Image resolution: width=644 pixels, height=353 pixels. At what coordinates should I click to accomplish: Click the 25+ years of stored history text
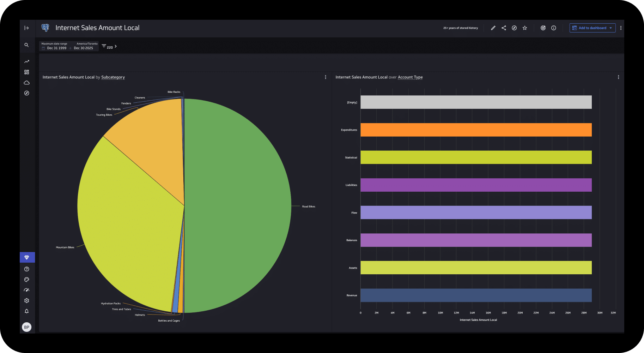[x=461, y=28]
